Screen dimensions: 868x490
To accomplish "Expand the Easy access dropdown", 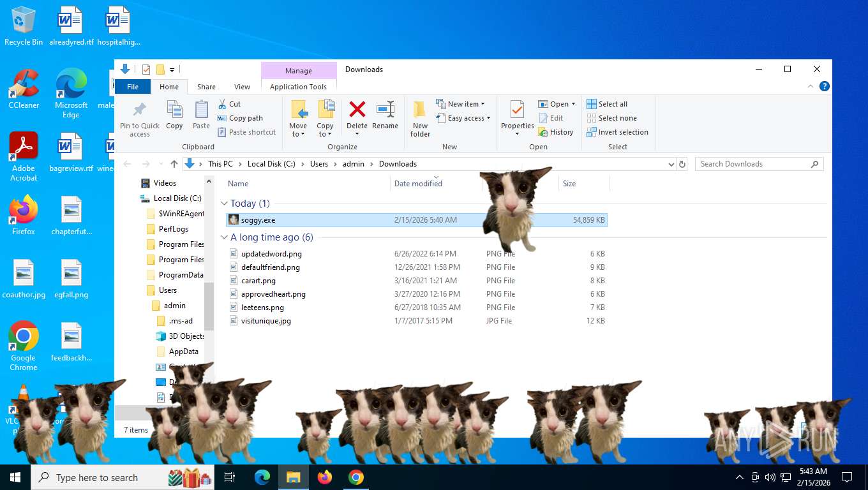I will (x=489, y=118).
